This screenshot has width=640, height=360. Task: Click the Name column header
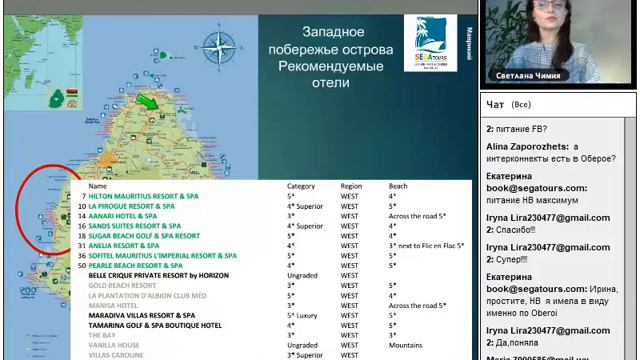click(98, 186)
